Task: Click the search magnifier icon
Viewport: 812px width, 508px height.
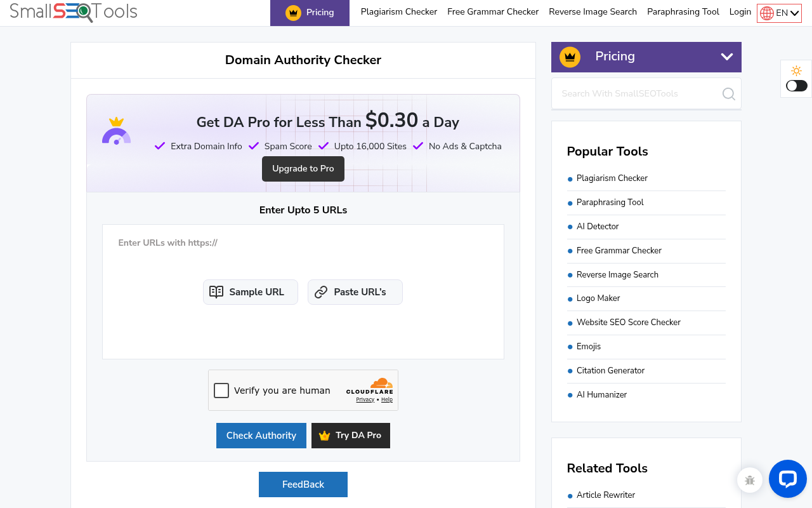Action: [x=729, y=94]
